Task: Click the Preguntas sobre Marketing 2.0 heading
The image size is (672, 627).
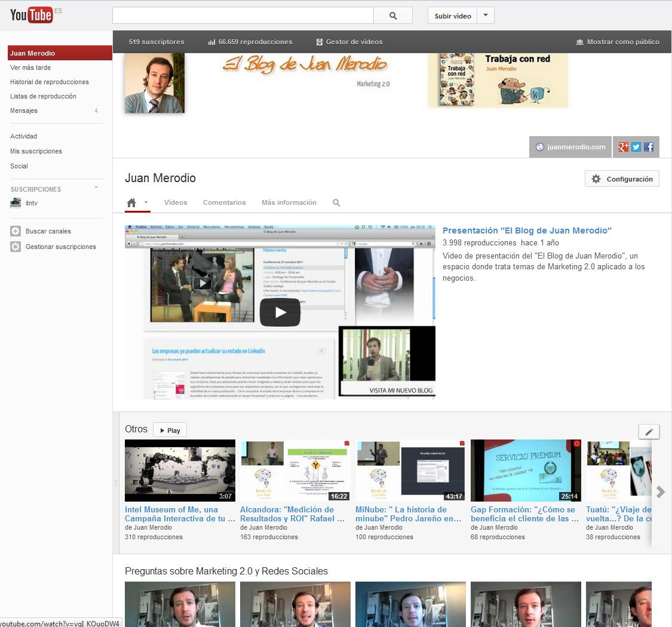Action: [x=226, y=571]
